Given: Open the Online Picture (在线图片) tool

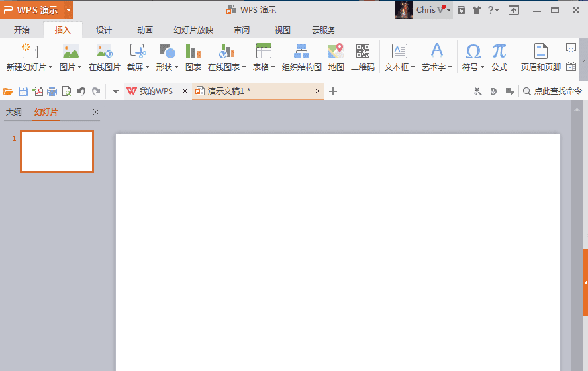Looking at the screenshot, I should click(x=104, y=51).
